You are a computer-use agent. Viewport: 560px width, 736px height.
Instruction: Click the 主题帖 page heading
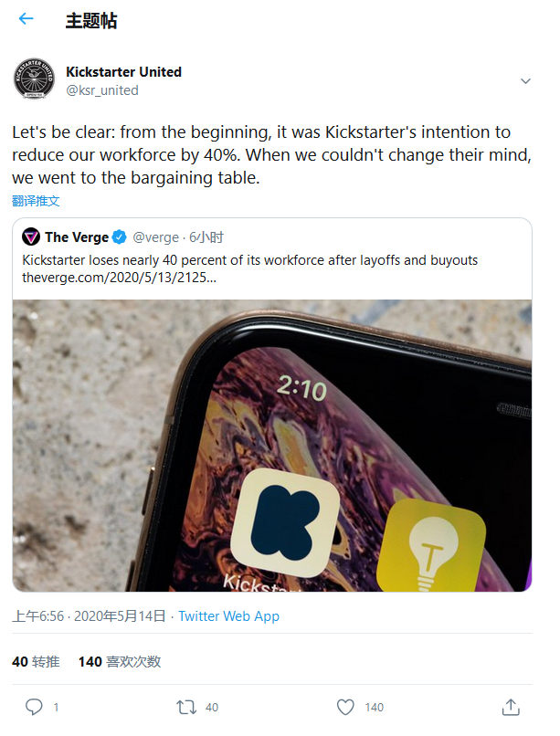tap(91, 20)
